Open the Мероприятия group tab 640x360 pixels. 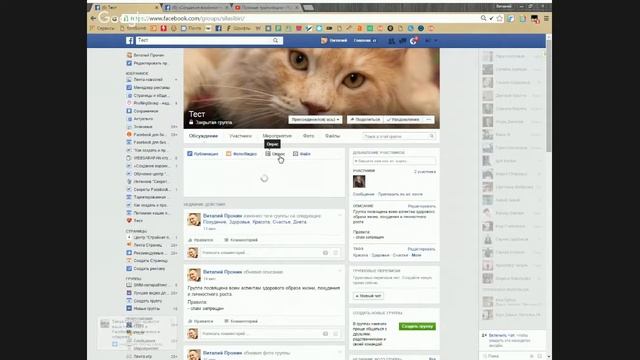[277, 136]
